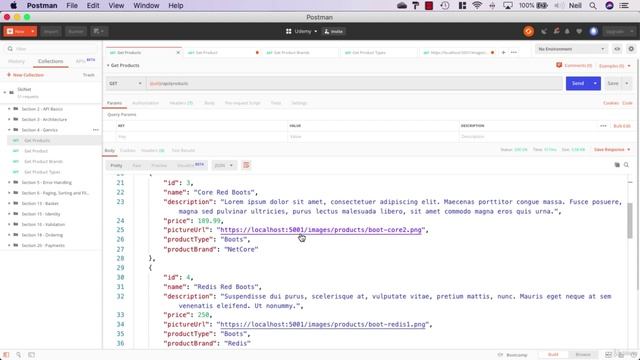Screen dimensions: 640x360
Task: Open the View menu
Action: pos(116,6)
